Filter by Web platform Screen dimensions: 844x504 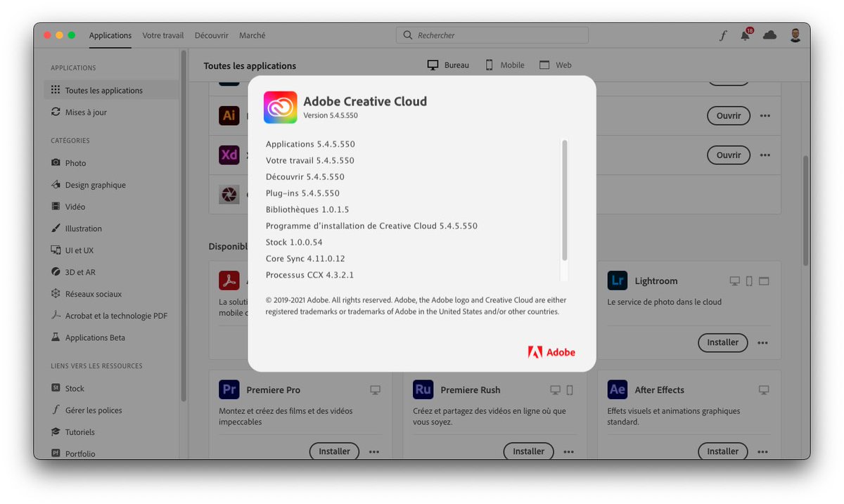(x=556, y=65)
